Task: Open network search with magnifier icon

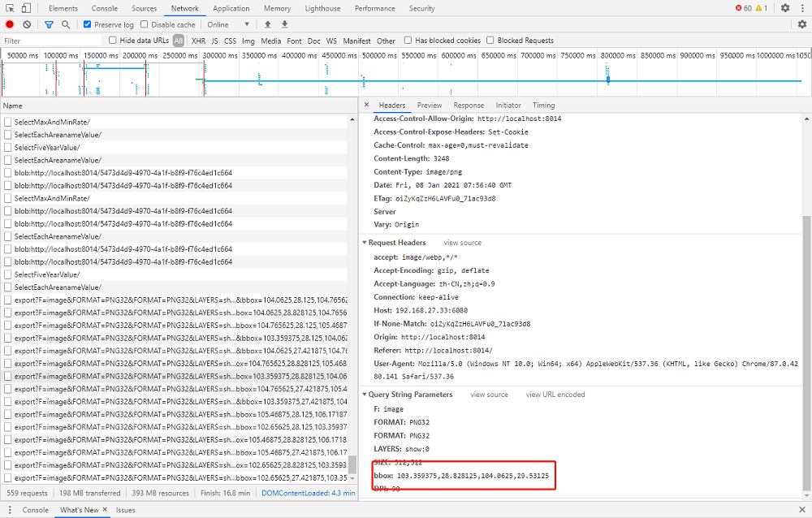Action: 66,24
